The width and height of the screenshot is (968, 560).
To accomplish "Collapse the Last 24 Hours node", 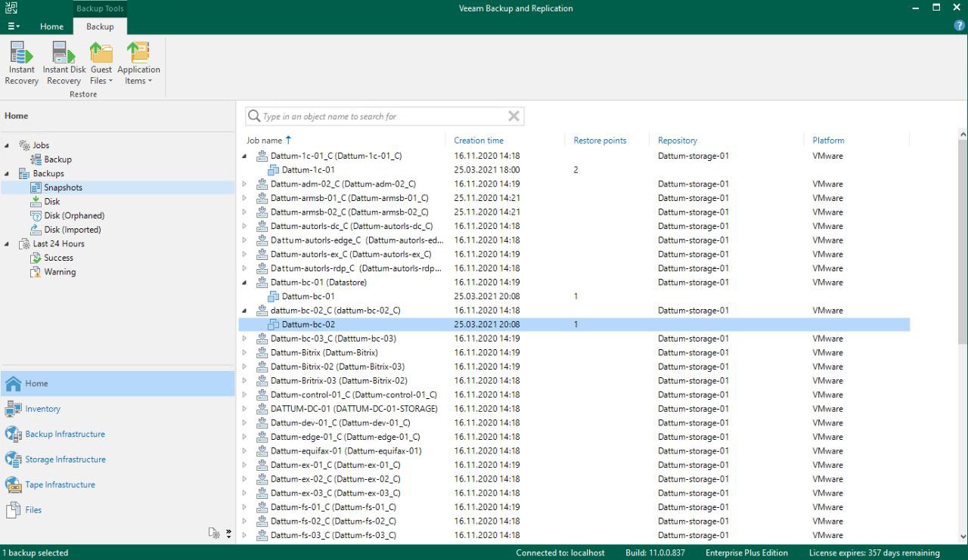I will click(7, 244).
